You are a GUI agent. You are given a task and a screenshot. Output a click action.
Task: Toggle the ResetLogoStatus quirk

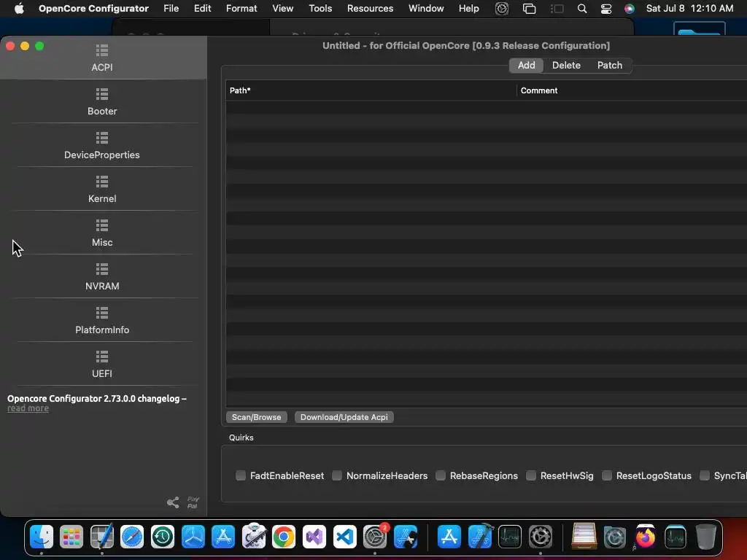click(x=607, y=475)
